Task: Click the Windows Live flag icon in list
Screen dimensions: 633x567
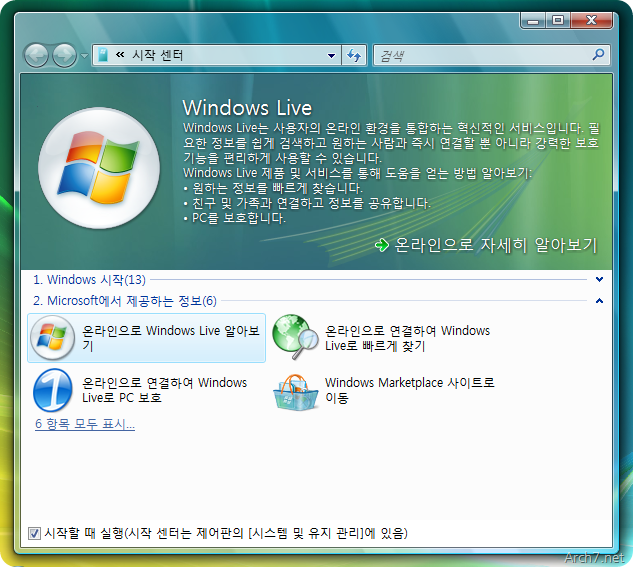Action: [51, 337]
